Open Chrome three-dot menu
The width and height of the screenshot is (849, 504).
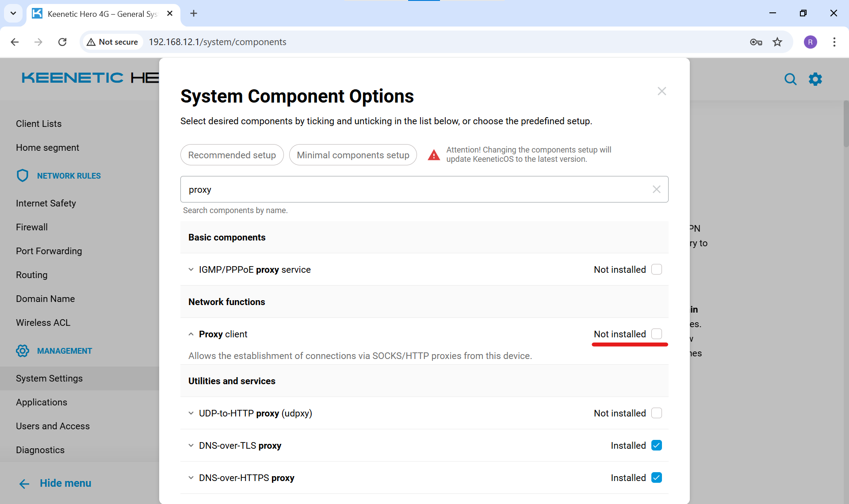834,42
